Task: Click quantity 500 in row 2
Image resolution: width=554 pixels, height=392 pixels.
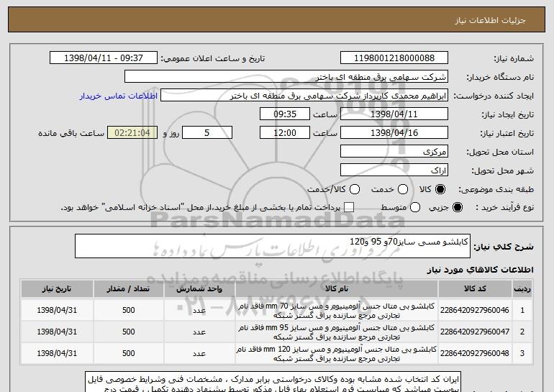Action: 128,332
